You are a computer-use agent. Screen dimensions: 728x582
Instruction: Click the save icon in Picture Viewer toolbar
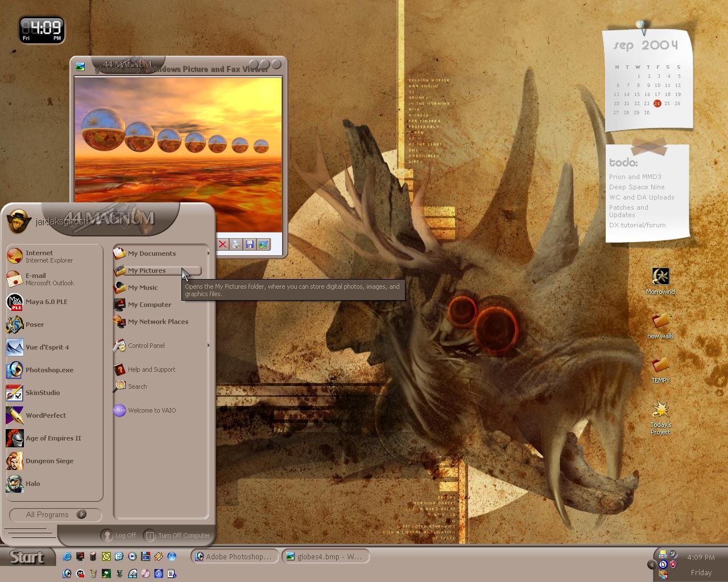coord(250,244)
